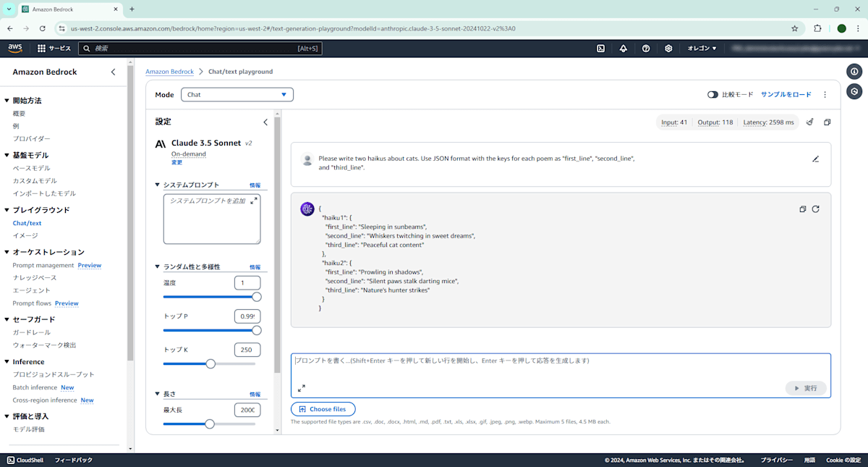Click Amazon Bedrock breadcrumb link
Image resolution: width=868 pixels, height=467 pixels.
click(x=170, y=72)
